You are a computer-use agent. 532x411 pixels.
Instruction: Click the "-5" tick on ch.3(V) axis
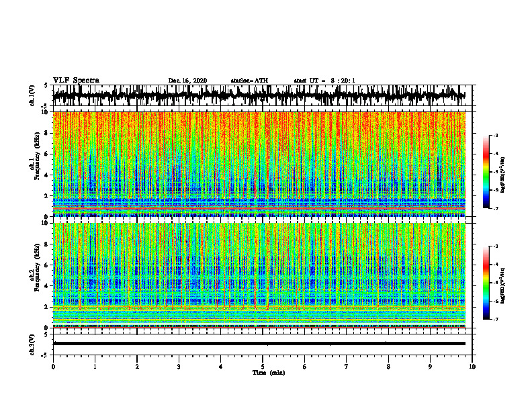coord(46,355)
